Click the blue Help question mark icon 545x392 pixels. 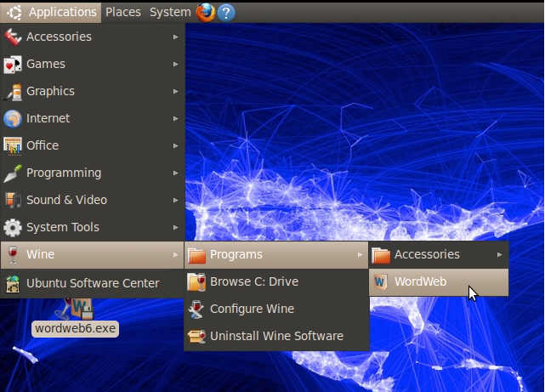pyautogui.click(x=226, y=13)
